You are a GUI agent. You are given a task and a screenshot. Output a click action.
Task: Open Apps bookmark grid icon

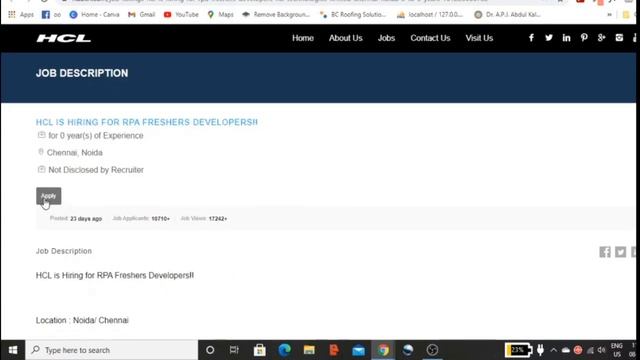pyautogui.click(x=12, y=15)
